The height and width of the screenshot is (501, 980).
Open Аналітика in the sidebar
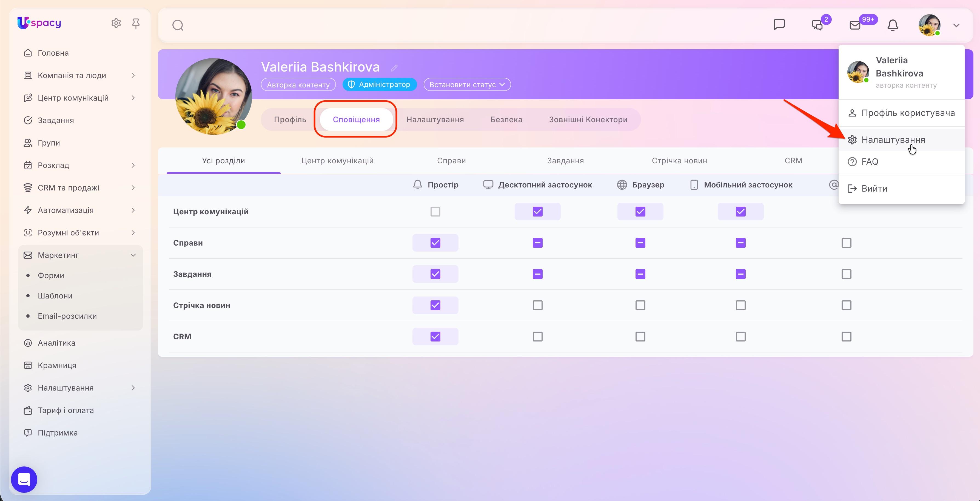click(56, 343)
